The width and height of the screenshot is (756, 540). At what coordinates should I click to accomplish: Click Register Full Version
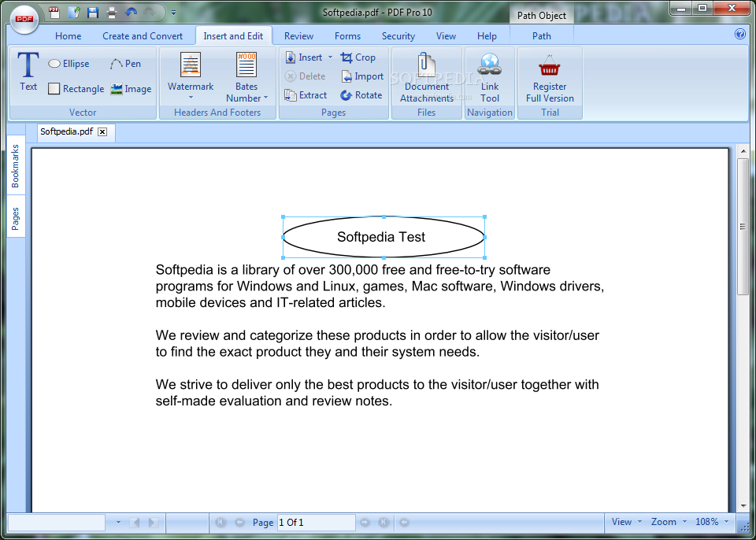[550, 77]
